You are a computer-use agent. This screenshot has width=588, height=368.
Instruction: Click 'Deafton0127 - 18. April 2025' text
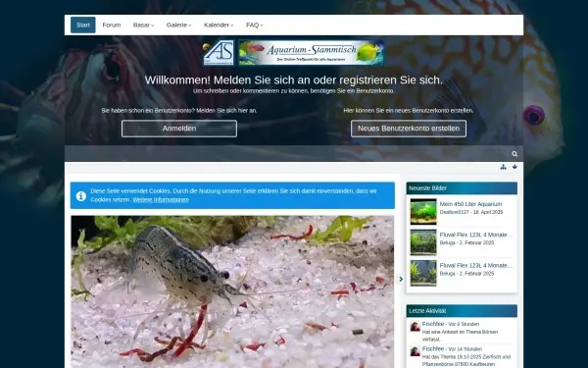471,212
